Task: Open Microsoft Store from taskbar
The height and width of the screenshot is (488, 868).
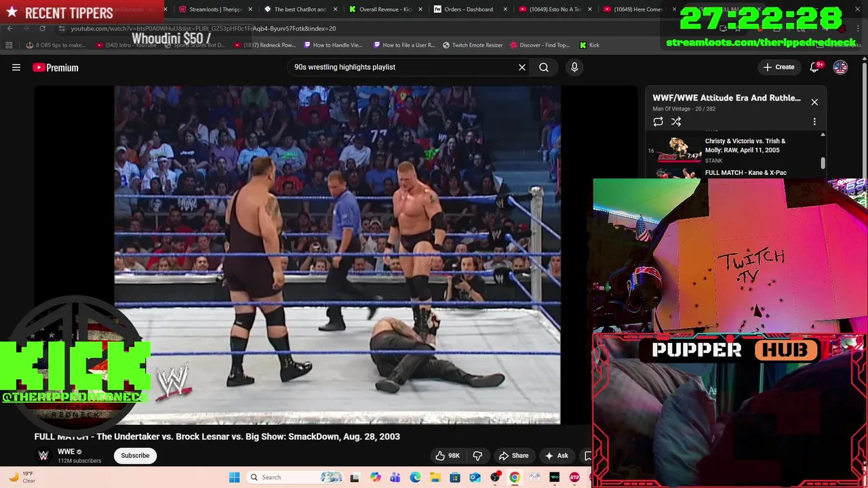Action: pyautogui.click(x=455, y=477)
